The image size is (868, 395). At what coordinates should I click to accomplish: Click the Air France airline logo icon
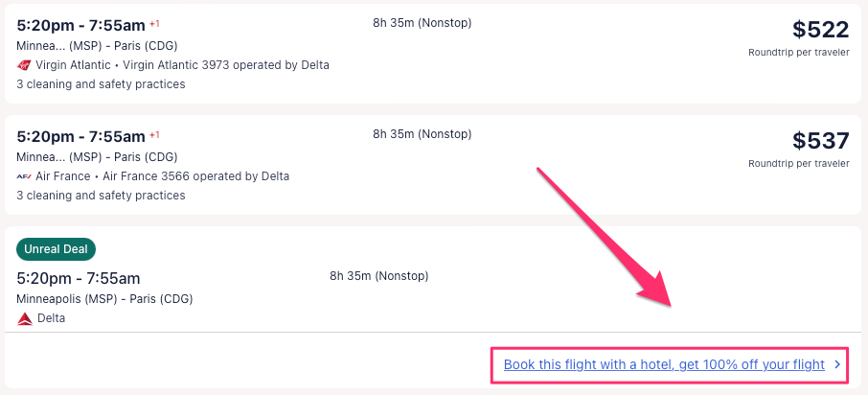coord(24,176)
